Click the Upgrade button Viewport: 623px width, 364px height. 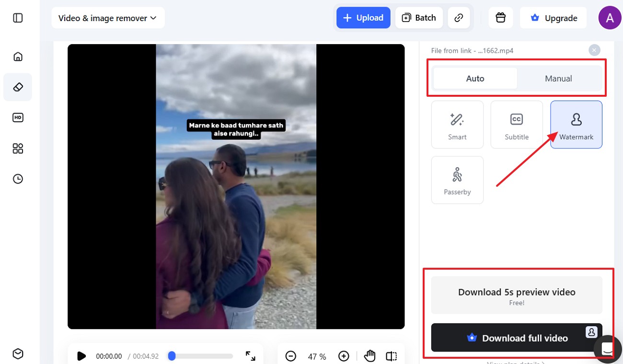pos(554,18)
